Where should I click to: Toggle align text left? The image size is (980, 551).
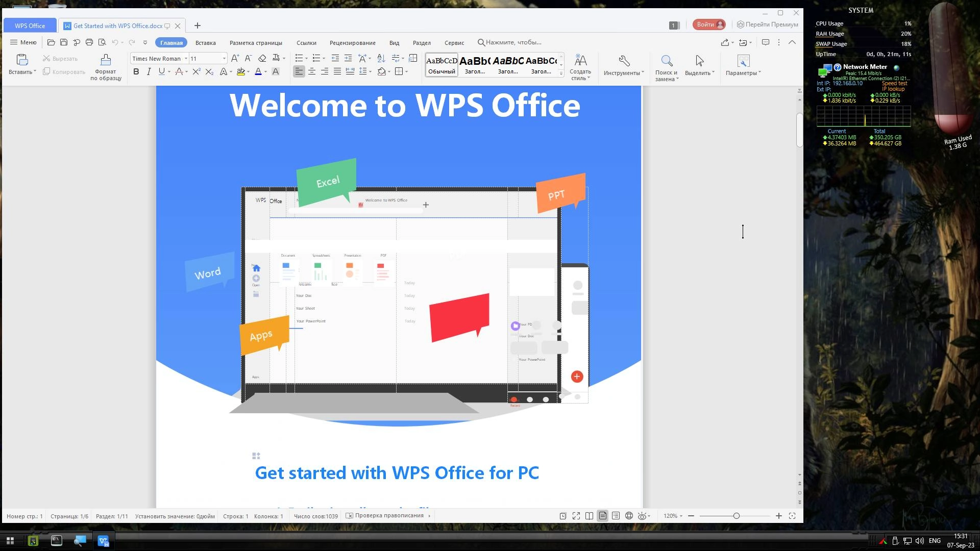click(x=299, y=72)
